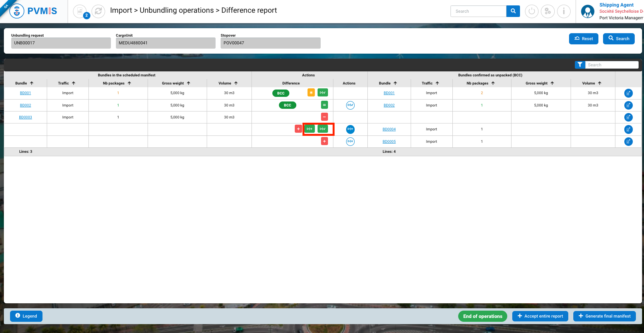Open settings gears icon in header
This screenshot has width=644, height=333.
(547, 11)
